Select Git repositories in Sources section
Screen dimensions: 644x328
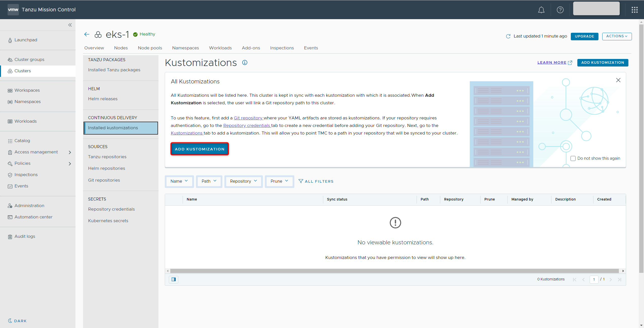(x=104, y=180)
